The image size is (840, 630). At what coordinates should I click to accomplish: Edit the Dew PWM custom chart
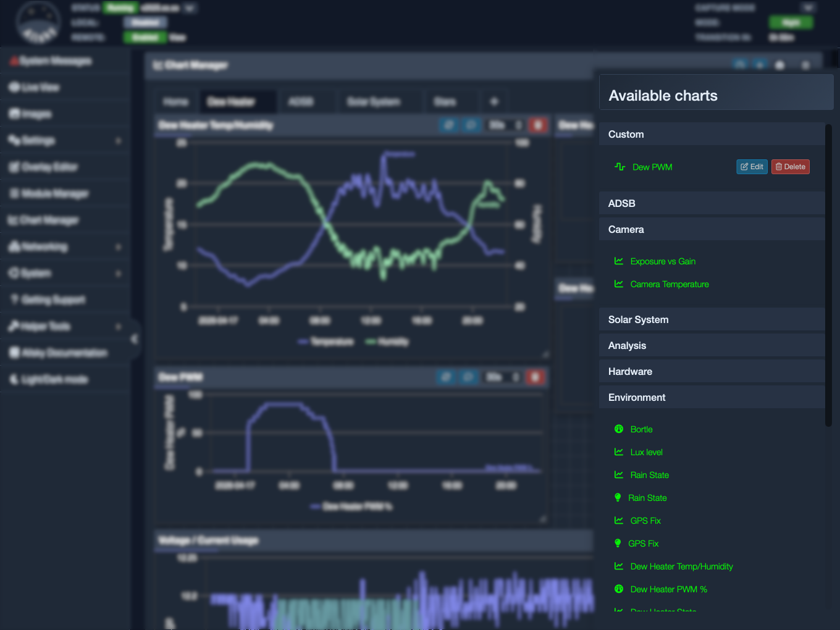[752, 167]
